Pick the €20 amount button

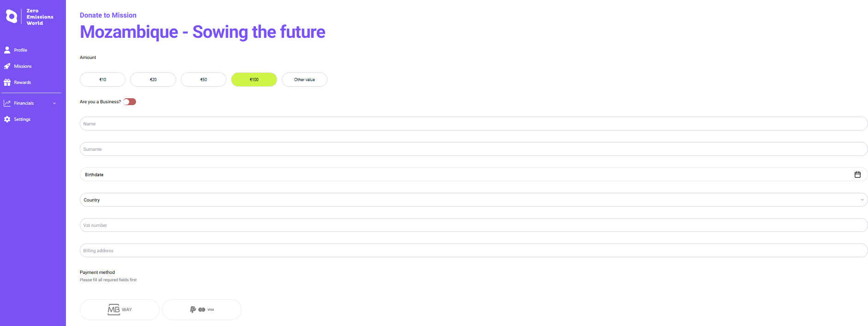coord(153,80)
